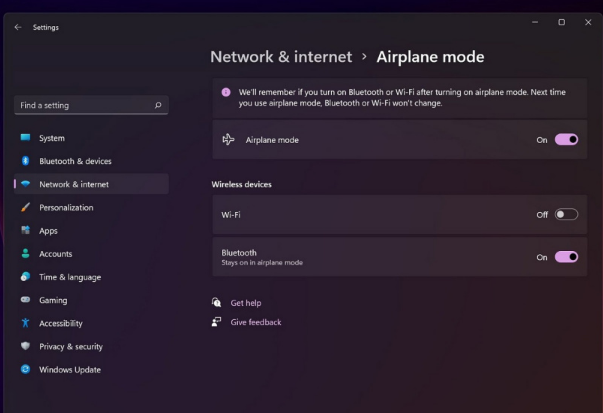Go to Accounts settings
The width and height of the screenshot is (603, 413).
pyautogui.click(x=55, y=254)
